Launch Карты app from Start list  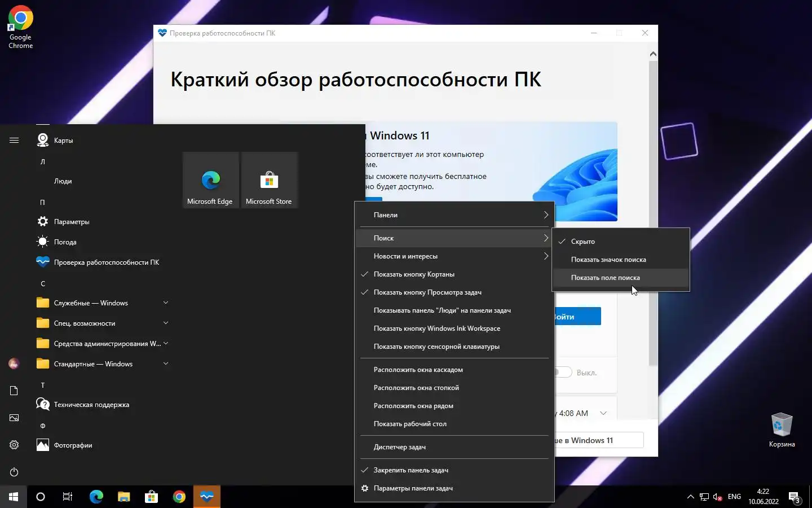[103, 141]
